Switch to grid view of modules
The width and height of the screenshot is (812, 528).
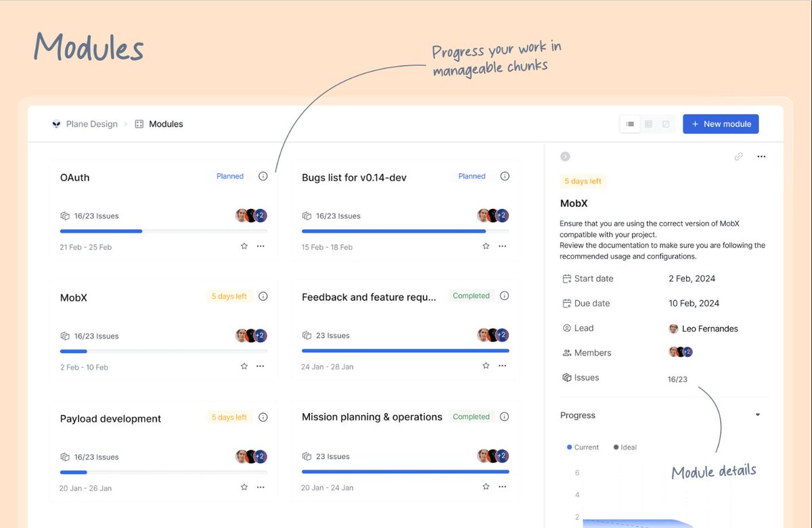(x=648, y=124)
